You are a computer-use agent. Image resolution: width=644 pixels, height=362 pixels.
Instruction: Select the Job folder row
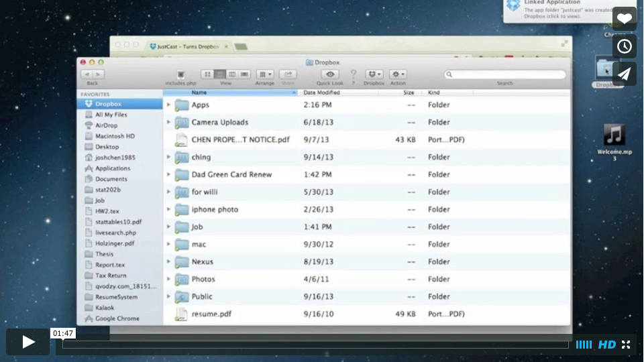click(x=367, y=227)
